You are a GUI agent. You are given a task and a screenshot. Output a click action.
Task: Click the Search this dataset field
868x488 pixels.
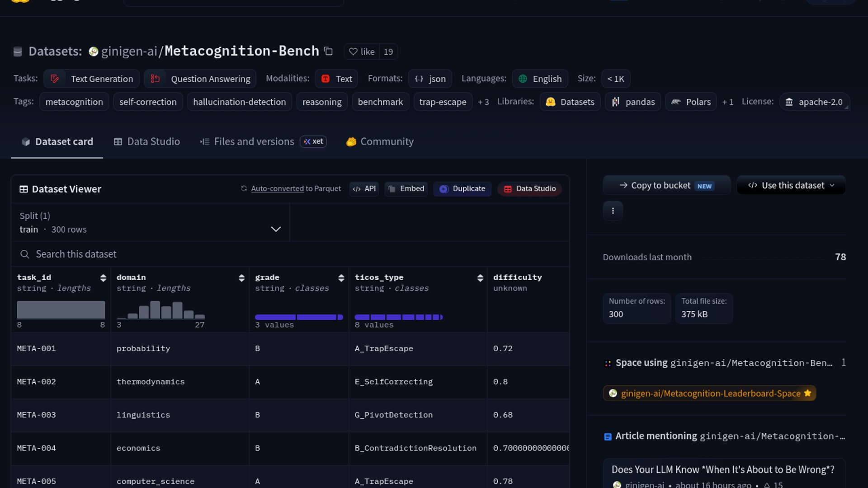[290, 254]
